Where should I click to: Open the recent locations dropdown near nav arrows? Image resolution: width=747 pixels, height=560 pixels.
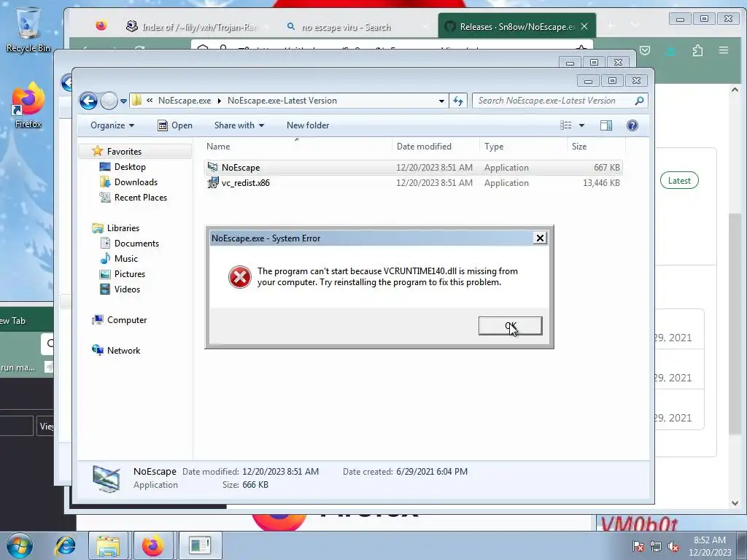click(124, 101)
